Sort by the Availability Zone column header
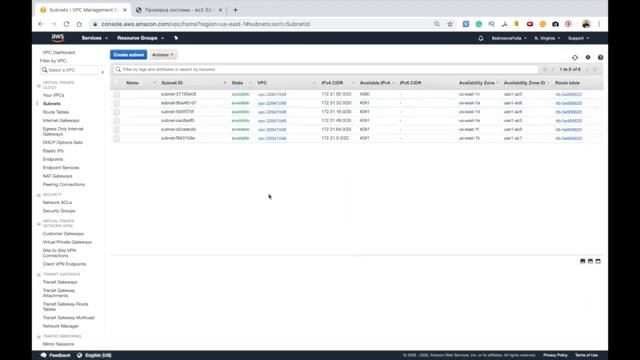This screenshot has height=360, width=640. [x=476, y=83]
